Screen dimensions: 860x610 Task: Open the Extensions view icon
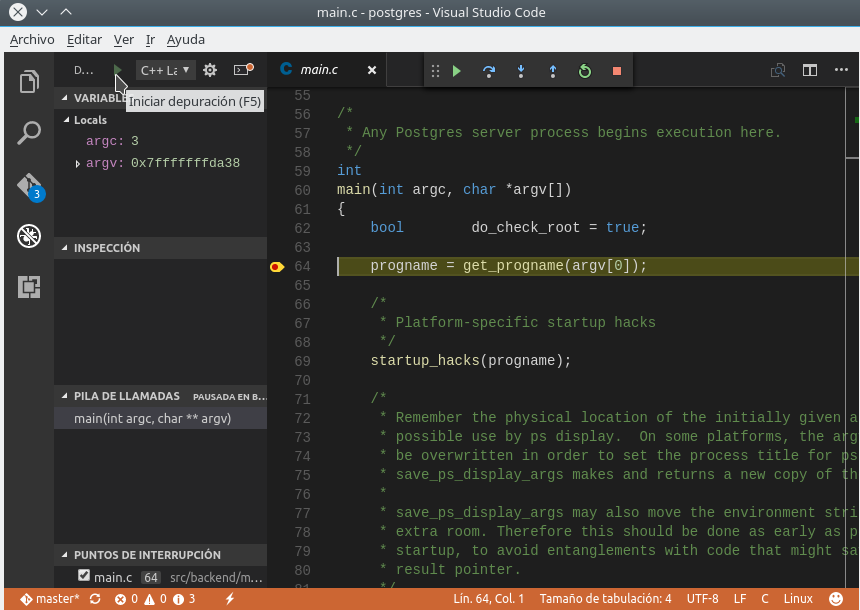pyautogui.click(x=29, y=287)
